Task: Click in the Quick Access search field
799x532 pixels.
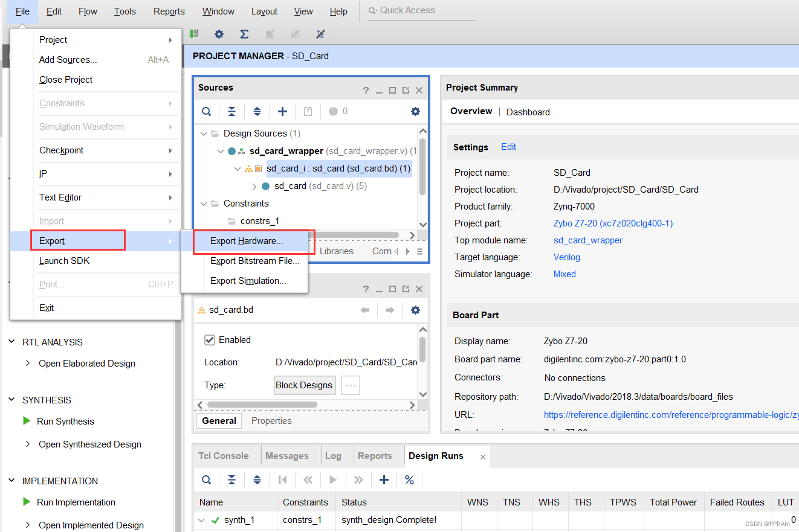Action: click(421, 10)
